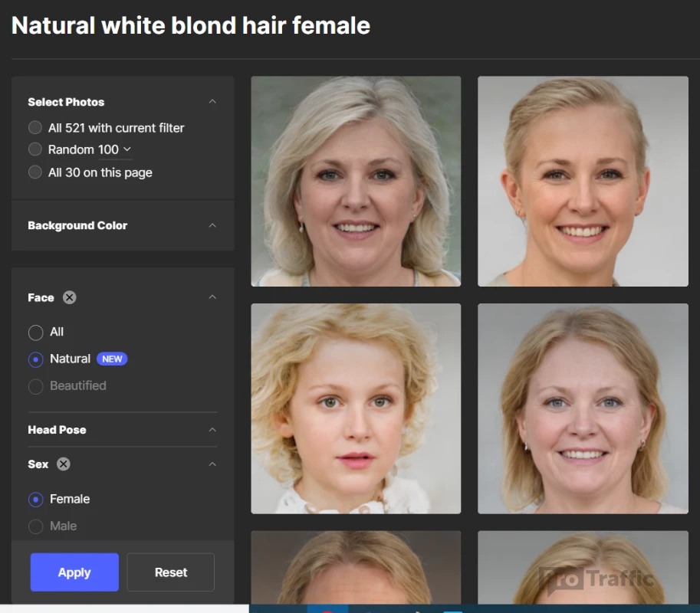
Task: Click the NEW badge beside Natural
Action: 112,359
